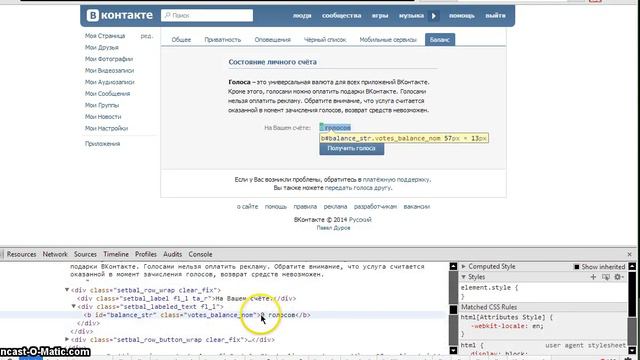Screen dimensions: 640x360
Task: Open Мои Аудиозаписи in the sidebar
Action: tap(110, 82)
